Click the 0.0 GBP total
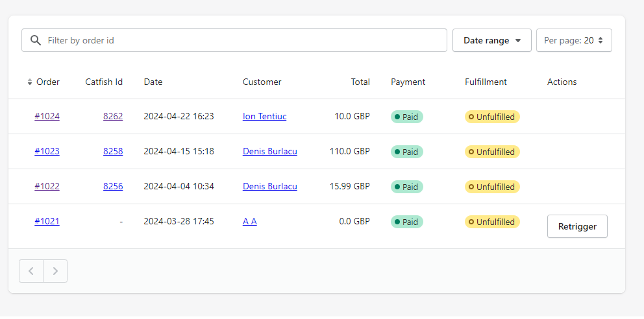Screen dimensions: 644x319 pos(354,221)
